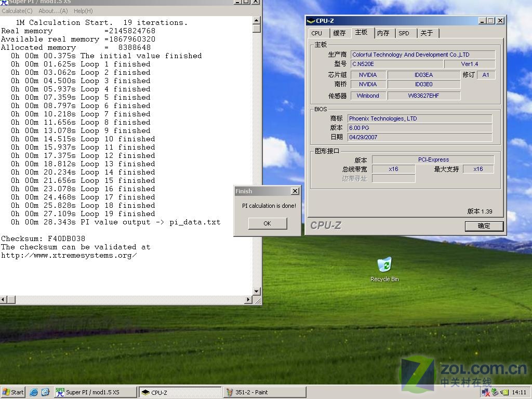Click the Loop 1 finished line
This screenshot has width=532, height=399.
81,64
